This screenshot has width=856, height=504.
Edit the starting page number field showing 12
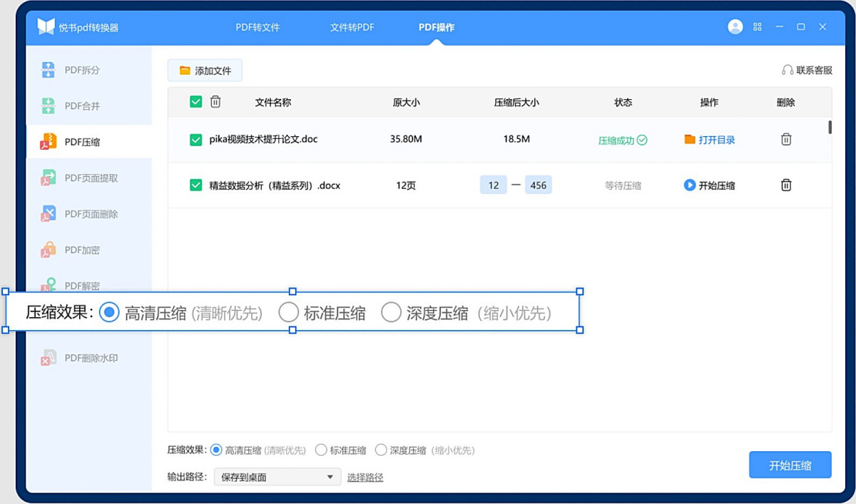click(493, 185)
